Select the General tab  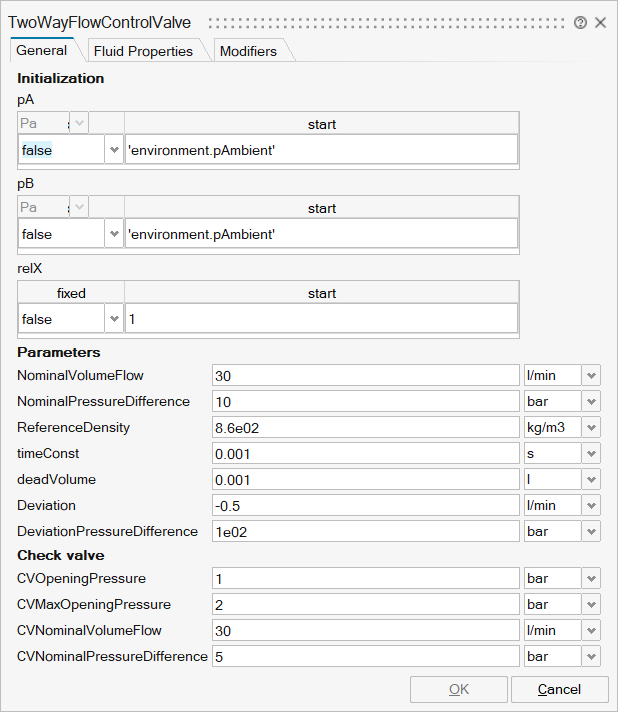pyautogui.click(x=42, y=51)
